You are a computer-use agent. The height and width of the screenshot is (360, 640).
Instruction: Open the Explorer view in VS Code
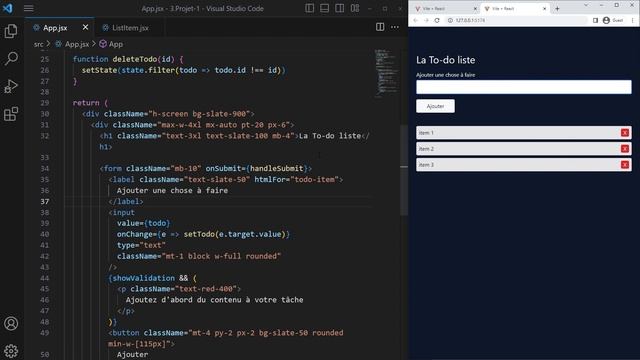pyautogui.click(x=11, y=31)
